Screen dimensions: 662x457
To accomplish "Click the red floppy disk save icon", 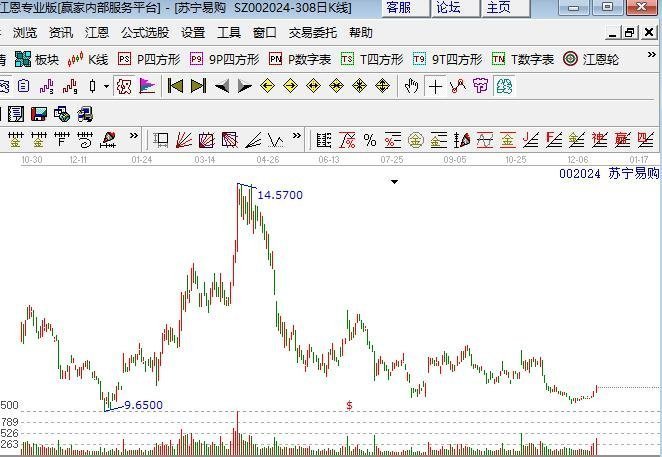I will (x=39, y=114).
